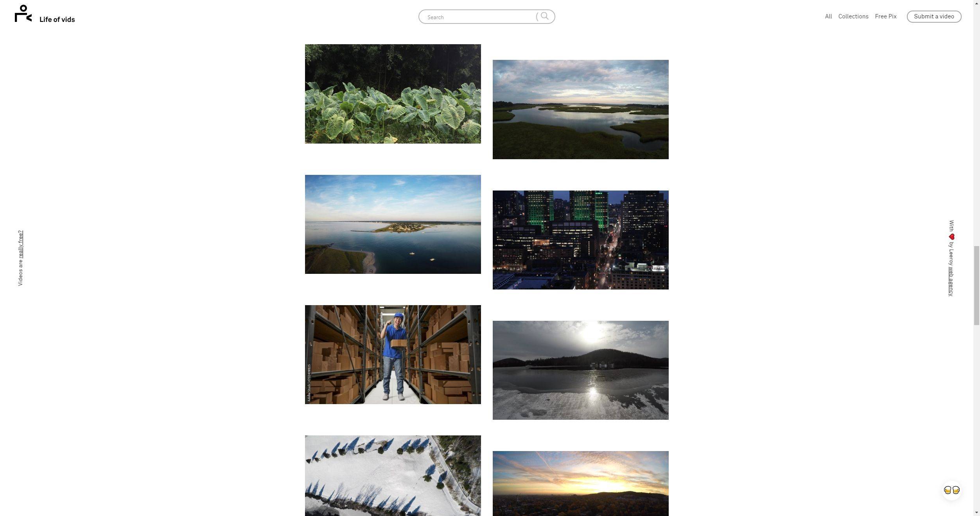Select the city nightscape thumbnail
This screenshot has width=980, height=516.
[581, 240]
